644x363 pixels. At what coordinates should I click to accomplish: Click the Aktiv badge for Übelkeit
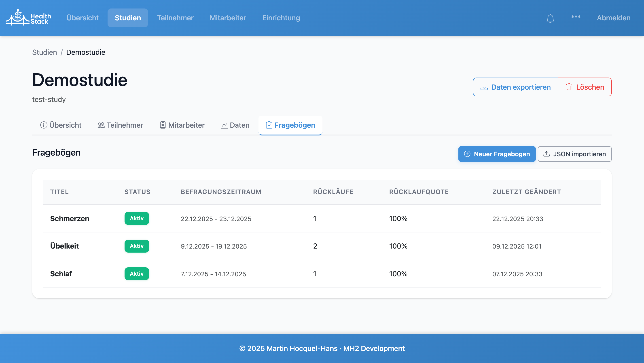(136, 246)
